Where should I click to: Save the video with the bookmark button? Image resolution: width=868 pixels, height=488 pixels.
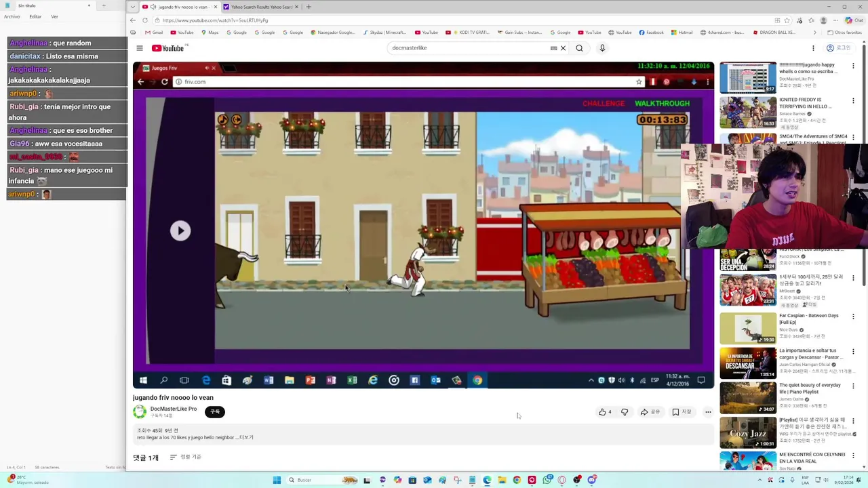682,412
